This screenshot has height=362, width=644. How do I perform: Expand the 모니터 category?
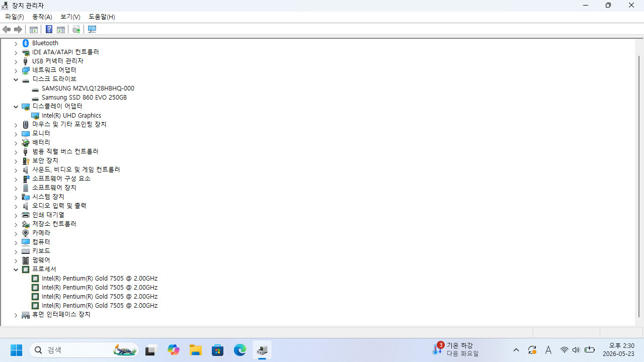(x=16, y=134)
